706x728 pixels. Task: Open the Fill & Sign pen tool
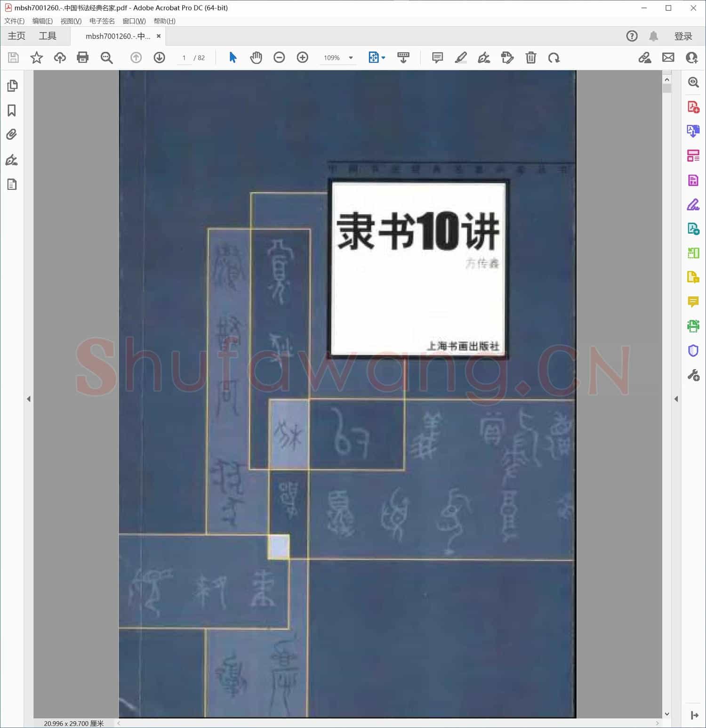pyautogui.click(x=484, y=57)
